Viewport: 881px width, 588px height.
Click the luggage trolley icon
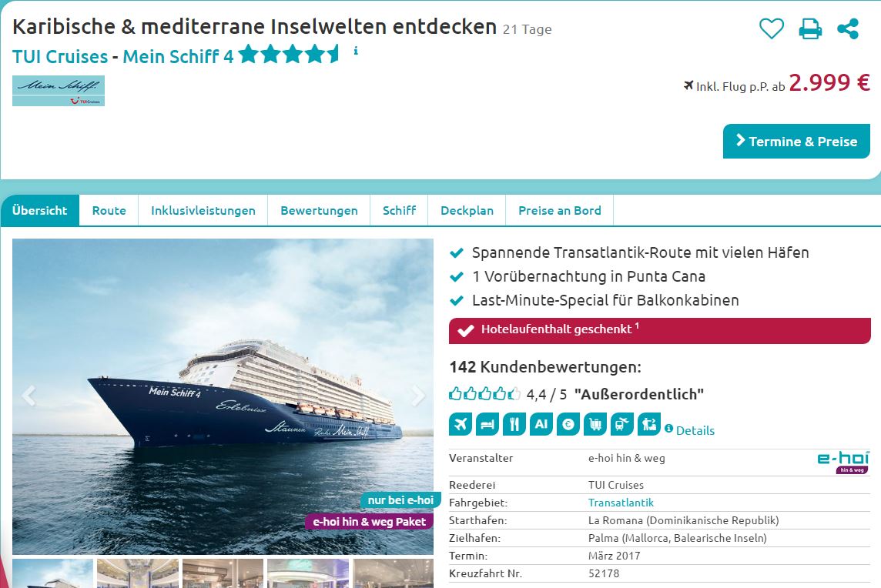click(x=595, y=424)
